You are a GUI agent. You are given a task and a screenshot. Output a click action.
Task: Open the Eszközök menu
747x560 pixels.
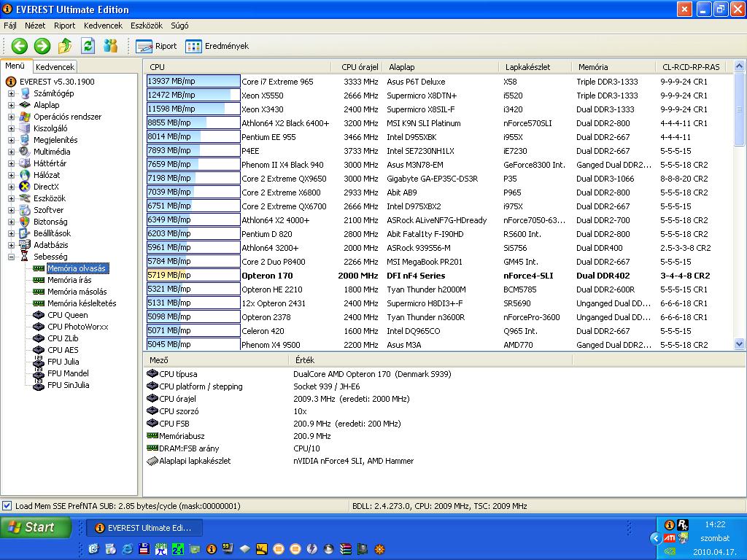146,26
